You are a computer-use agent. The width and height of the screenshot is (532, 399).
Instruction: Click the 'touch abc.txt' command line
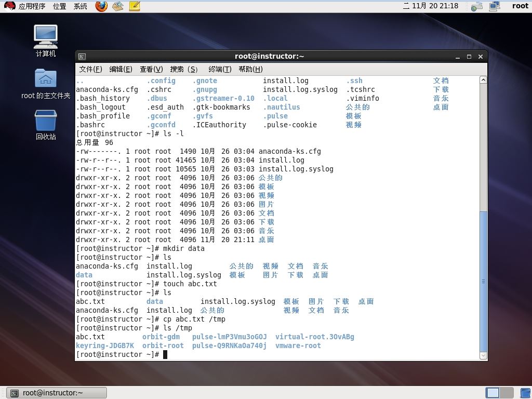[147, 284]
